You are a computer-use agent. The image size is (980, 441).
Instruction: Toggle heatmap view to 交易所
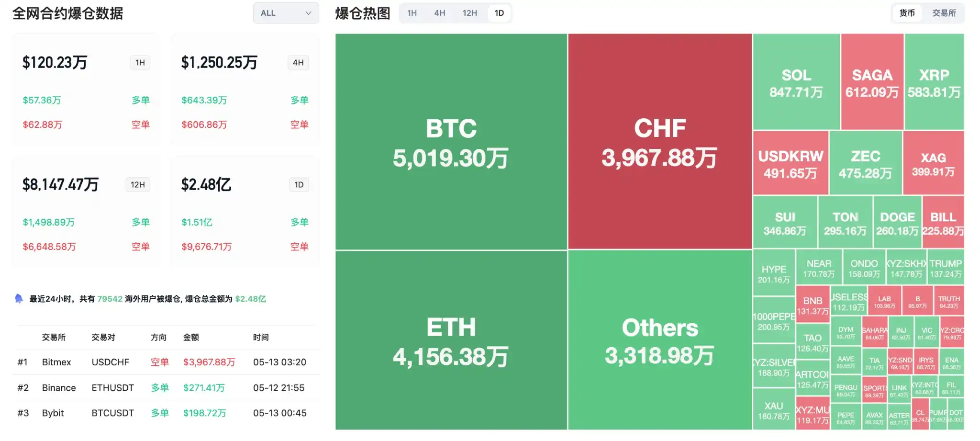click(944, 13)
